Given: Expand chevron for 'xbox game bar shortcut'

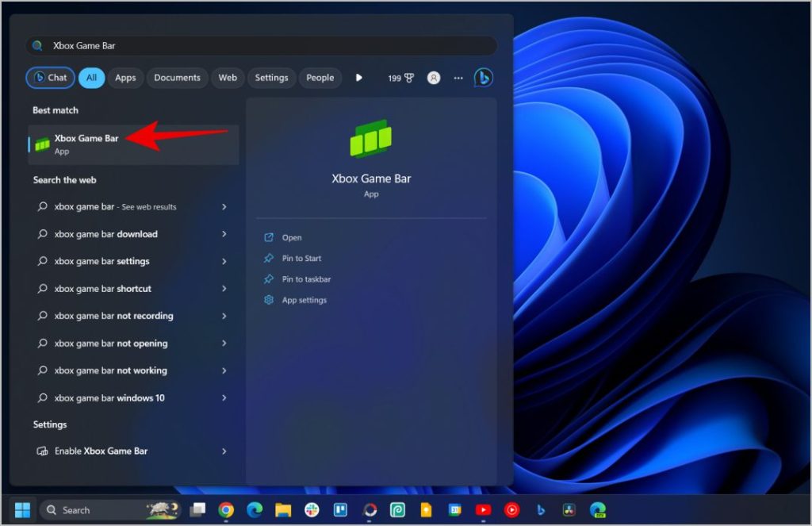Looking at the screenshot, I should [x=224, y=289].
